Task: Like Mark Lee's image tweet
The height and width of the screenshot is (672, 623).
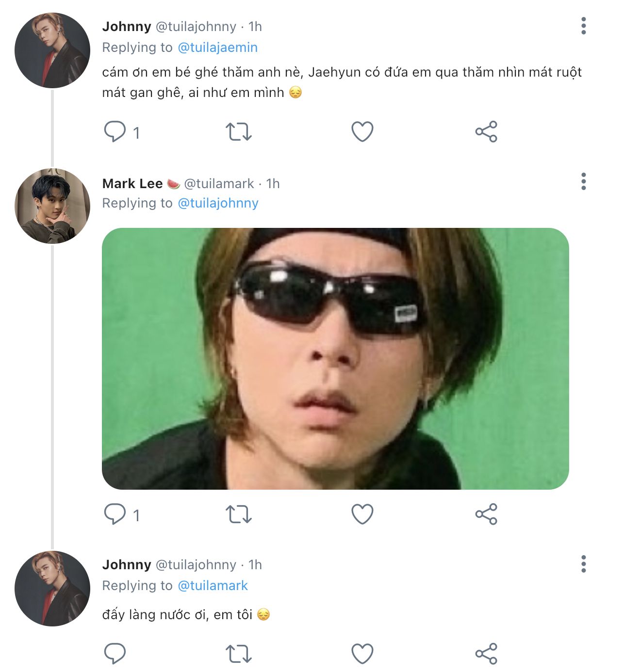Action: pos(362,514)
